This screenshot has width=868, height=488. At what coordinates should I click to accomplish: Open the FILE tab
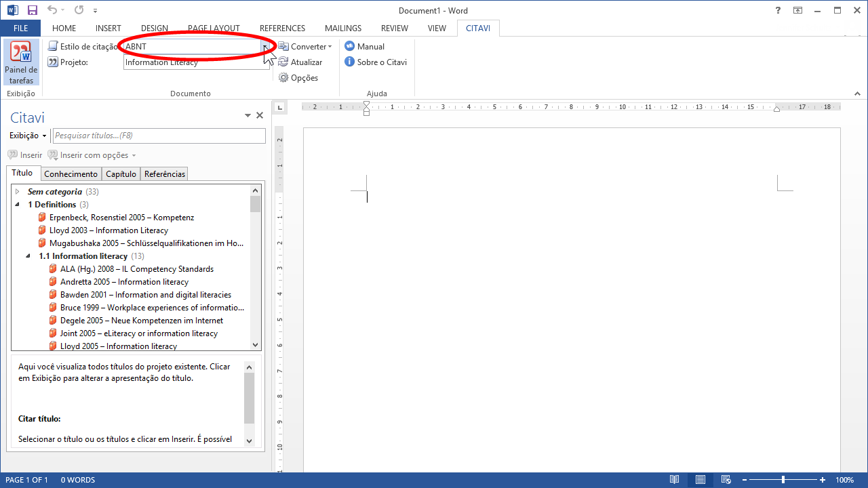pyautogui.click(x=20, y=28)
